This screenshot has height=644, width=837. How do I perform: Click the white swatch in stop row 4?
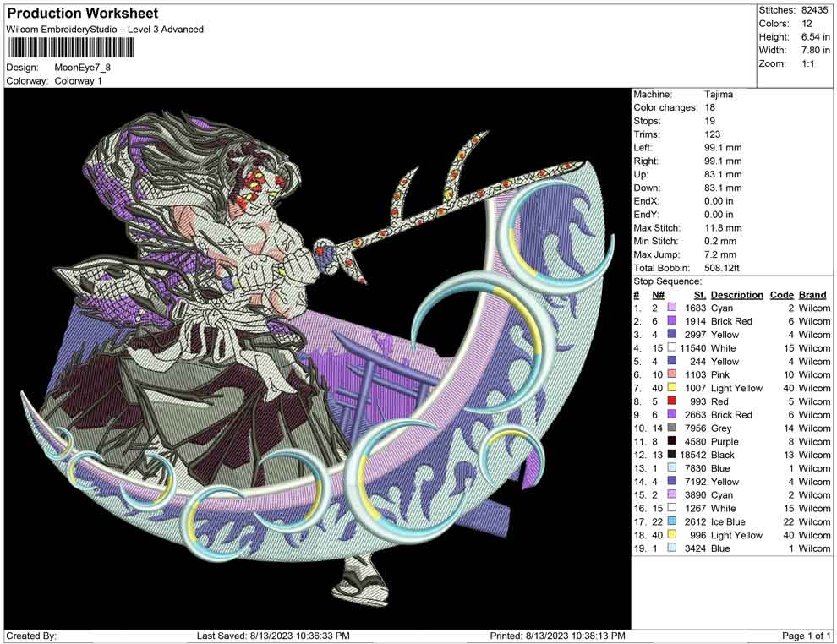coord(672,348)
